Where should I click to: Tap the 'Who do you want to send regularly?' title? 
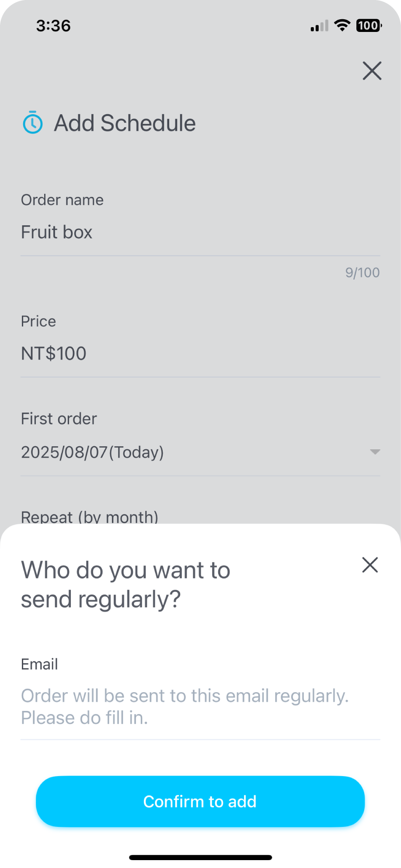(x=126, y=584)
